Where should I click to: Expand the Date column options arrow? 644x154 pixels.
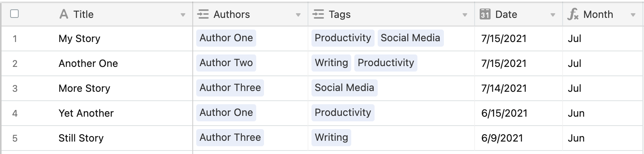553,15
